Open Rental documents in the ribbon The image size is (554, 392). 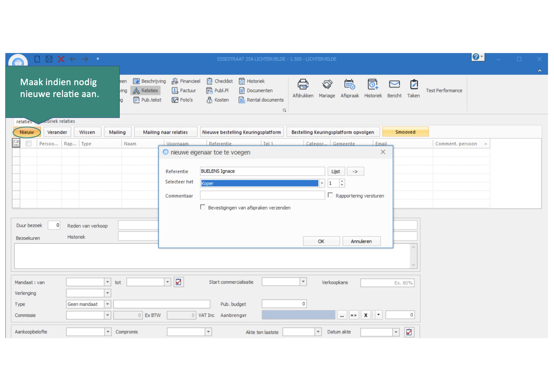(x=261, y=100)
